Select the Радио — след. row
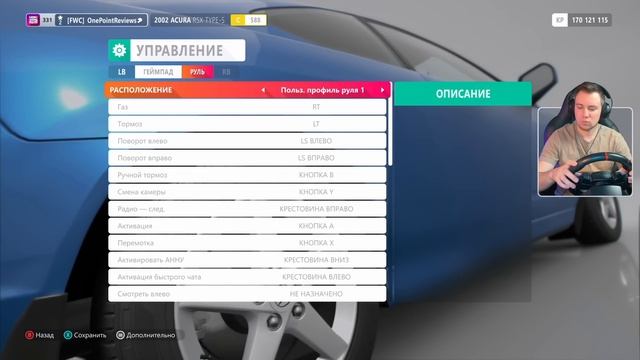The width and height of the screenshot is (640, 360). [x=247, y=209]
